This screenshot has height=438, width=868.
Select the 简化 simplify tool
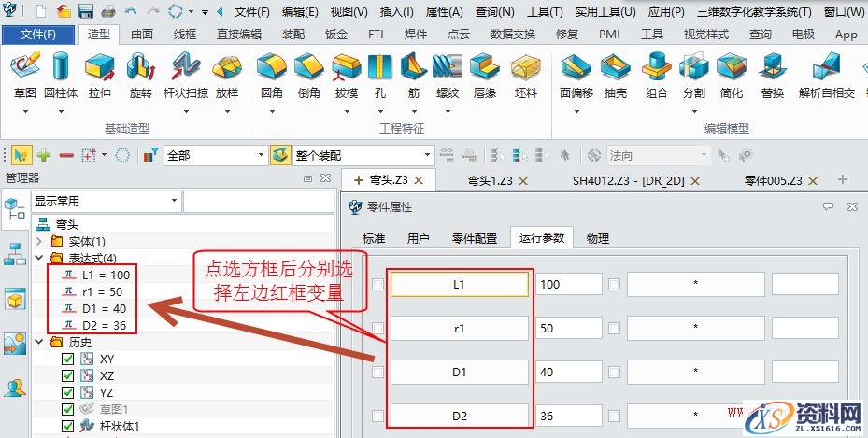732,76
